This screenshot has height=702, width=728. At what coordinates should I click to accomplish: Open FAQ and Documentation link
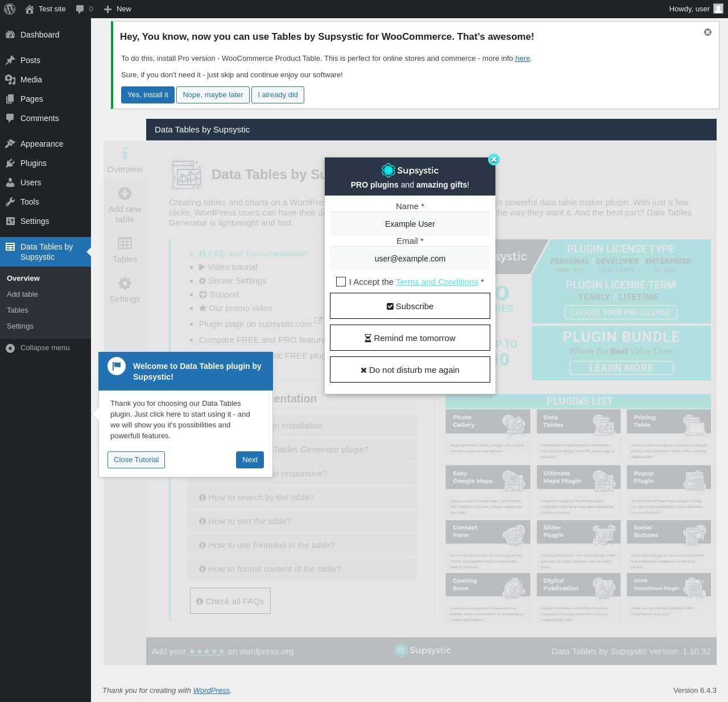tap(253, 254)
